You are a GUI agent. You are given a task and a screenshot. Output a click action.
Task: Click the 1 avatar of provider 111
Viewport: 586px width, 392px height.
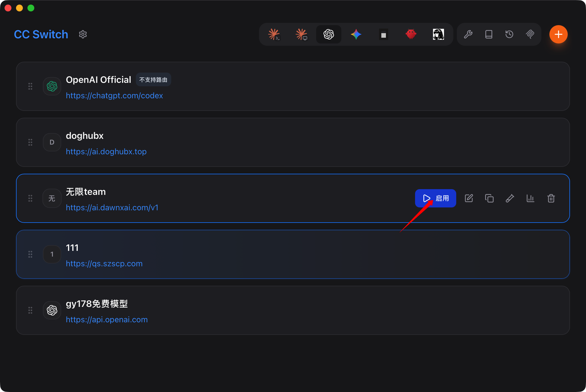[52, 254]
